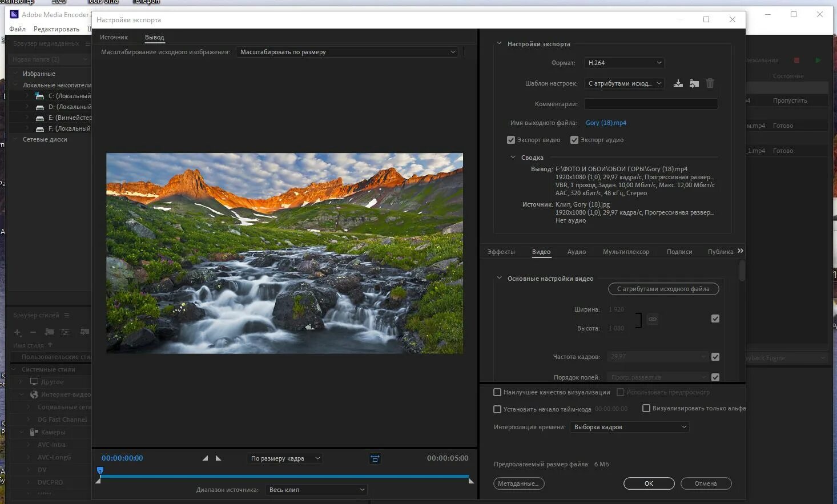
Task: Click the Adobe Media Encoder app icon
Action: [x=15, y=14]
